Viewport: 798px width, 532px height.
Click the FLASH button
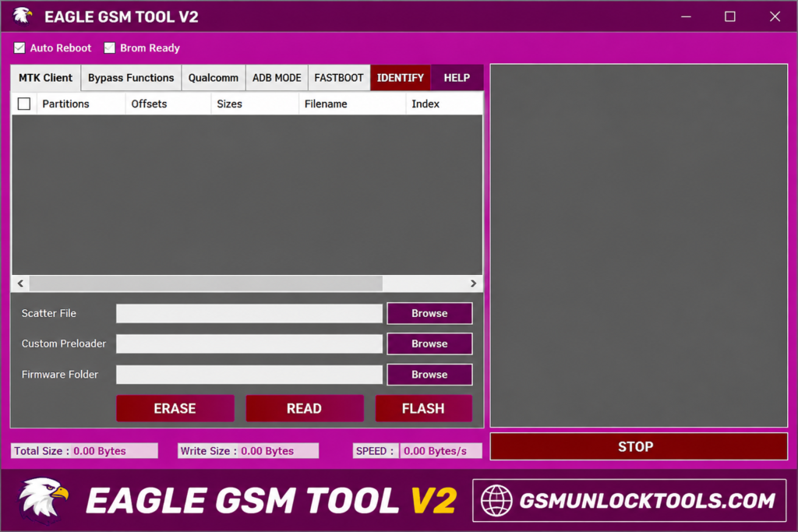pyautogui.click(x=423, y=408)
